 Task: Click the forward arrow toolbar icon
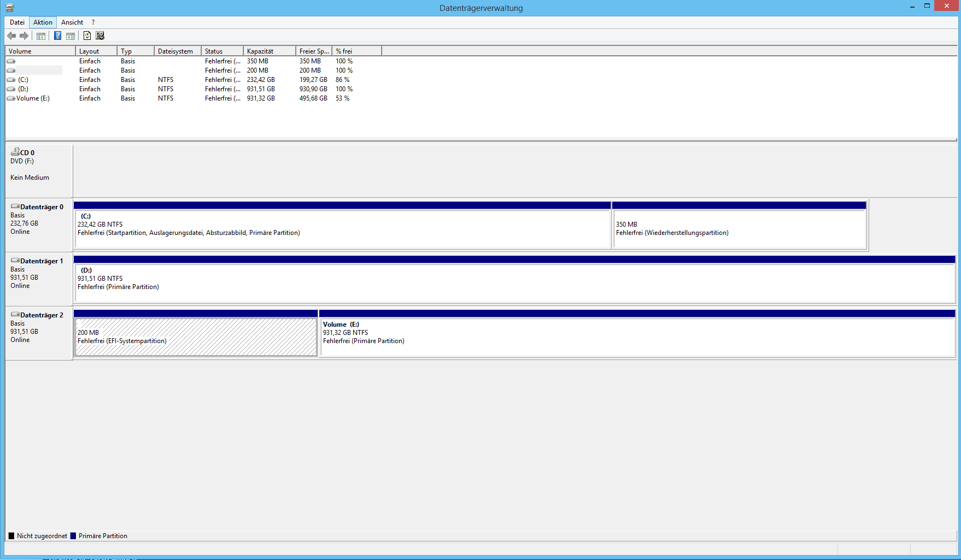pos(24,36)
